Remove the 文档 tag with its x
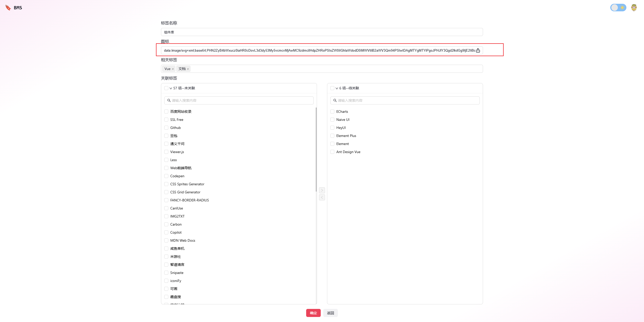Viewport: 644px width, 322px height. pyautogui.click(x=188, y=69)
